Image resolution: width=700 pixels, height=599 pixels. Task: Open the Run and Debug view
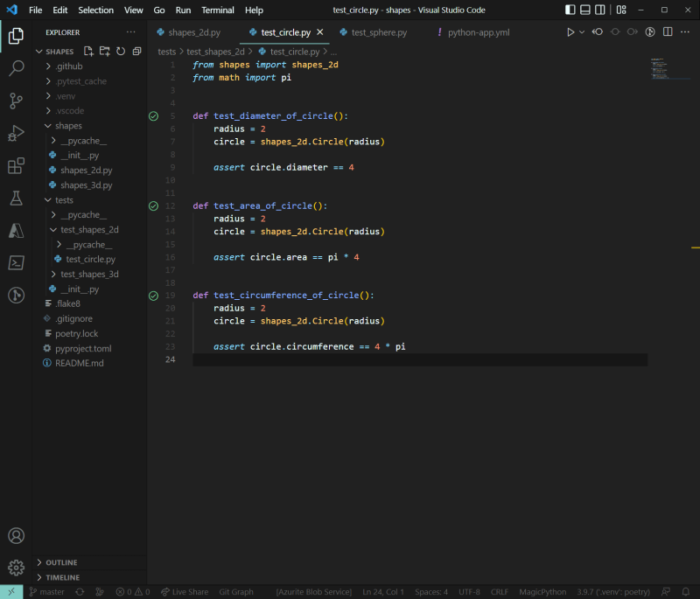(16, 134)
